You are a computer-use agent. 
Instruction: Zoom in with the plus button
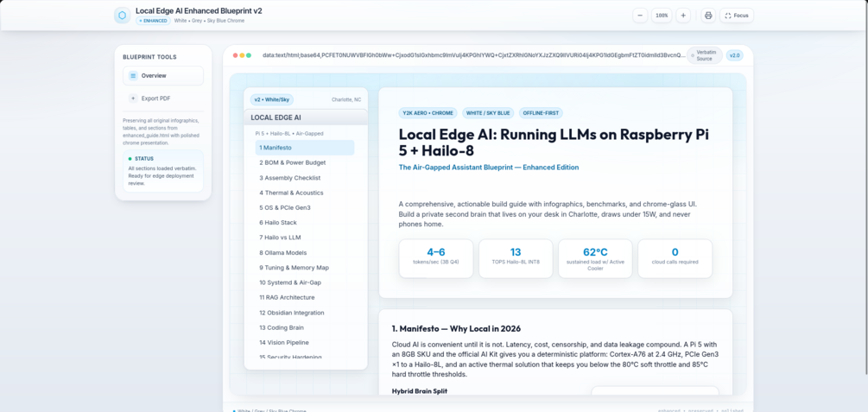coord(683,16)
